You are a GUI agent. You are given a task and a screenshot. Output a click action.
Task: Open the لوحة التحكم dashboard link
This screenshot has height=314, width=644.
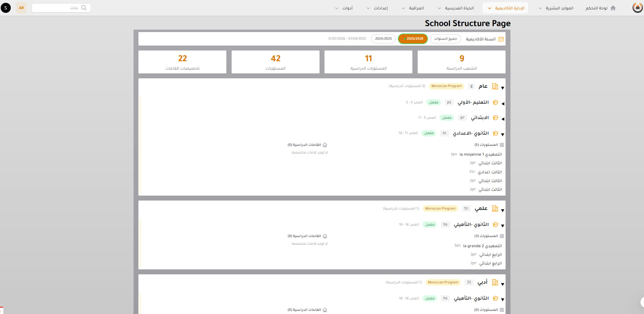pos(596,8)
